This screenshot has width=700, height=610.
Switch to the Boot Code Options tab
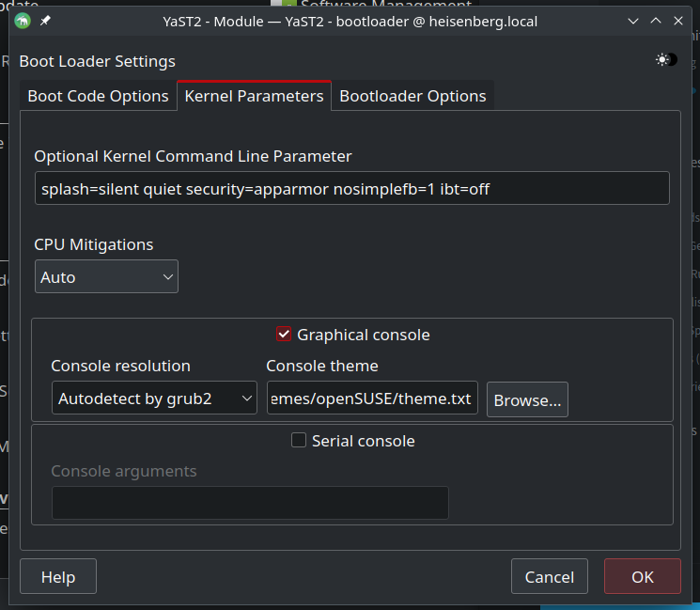click(x=98, y=96)
